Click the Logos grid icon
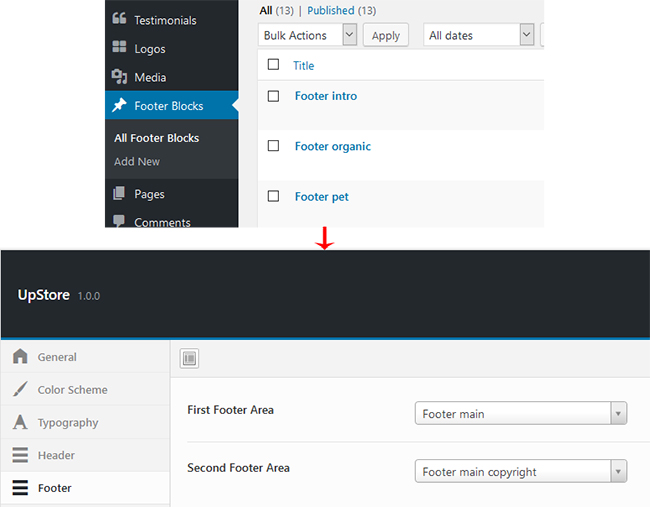 click(x=119, y=48)
